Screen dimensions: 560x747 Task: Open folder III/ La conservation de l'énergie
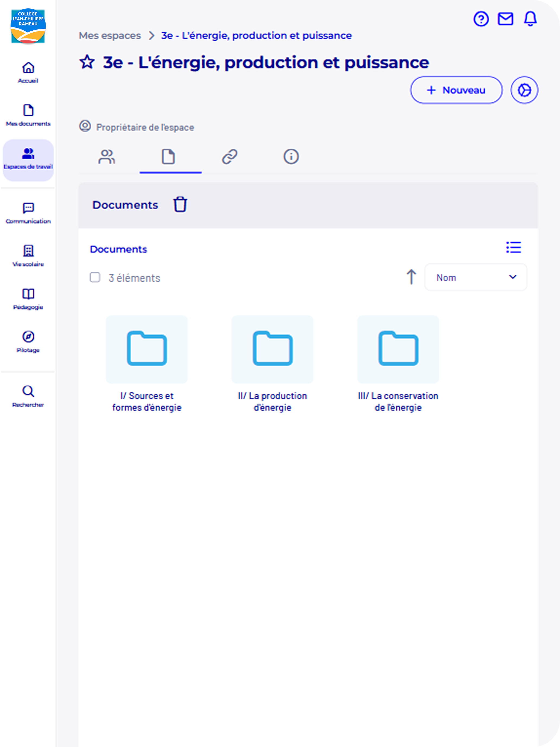click(398, 350)
